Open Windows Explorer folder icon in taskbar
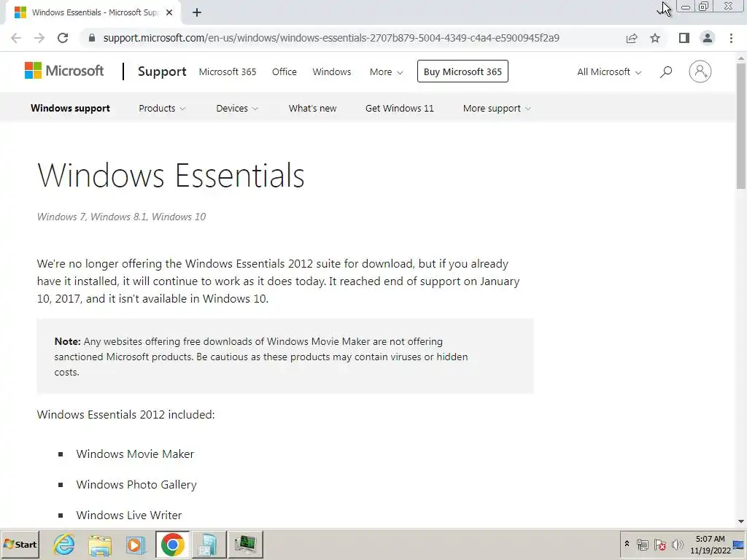The image size is (747, 560). click(x=99, y=544)
